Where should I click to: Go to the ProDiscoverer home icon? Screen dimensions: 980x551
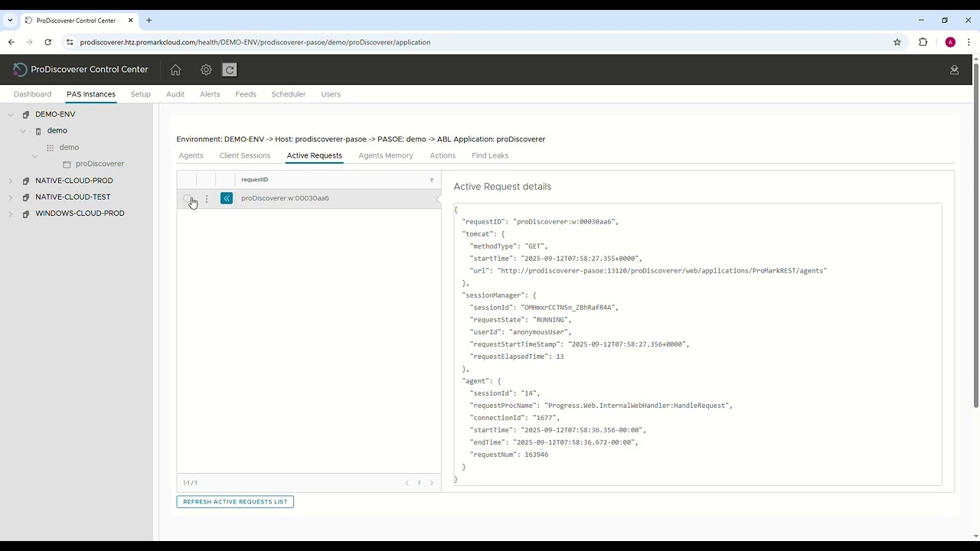click(175, 70)
